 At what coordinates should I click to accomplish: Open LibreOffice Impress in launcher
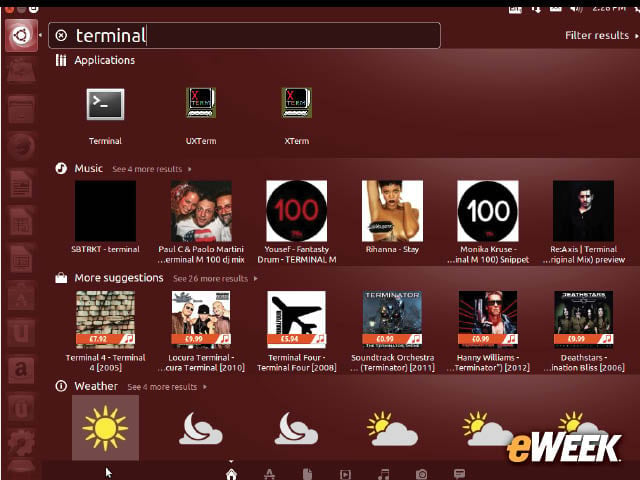21,258
